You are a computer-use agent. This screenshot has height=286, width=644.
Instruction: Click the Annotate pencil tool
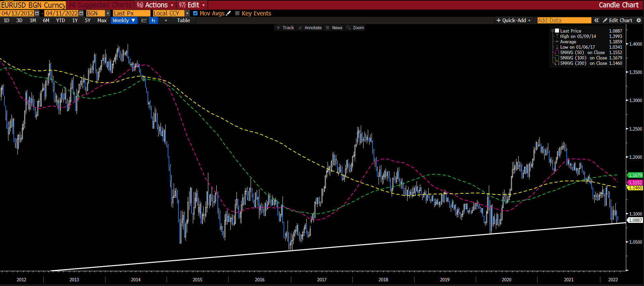310,28
